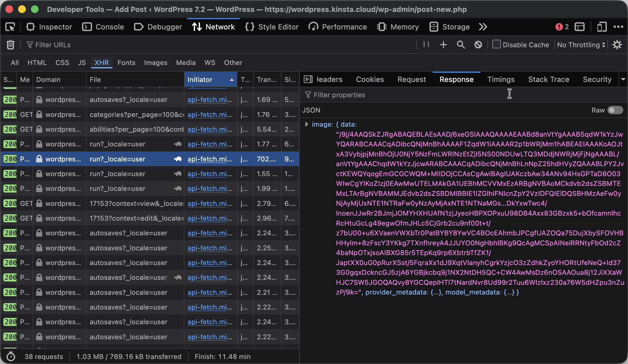The width and height of the screenshot is (628, 364).
Task: Click the 200 status on categories row
Action: point(10,114)
